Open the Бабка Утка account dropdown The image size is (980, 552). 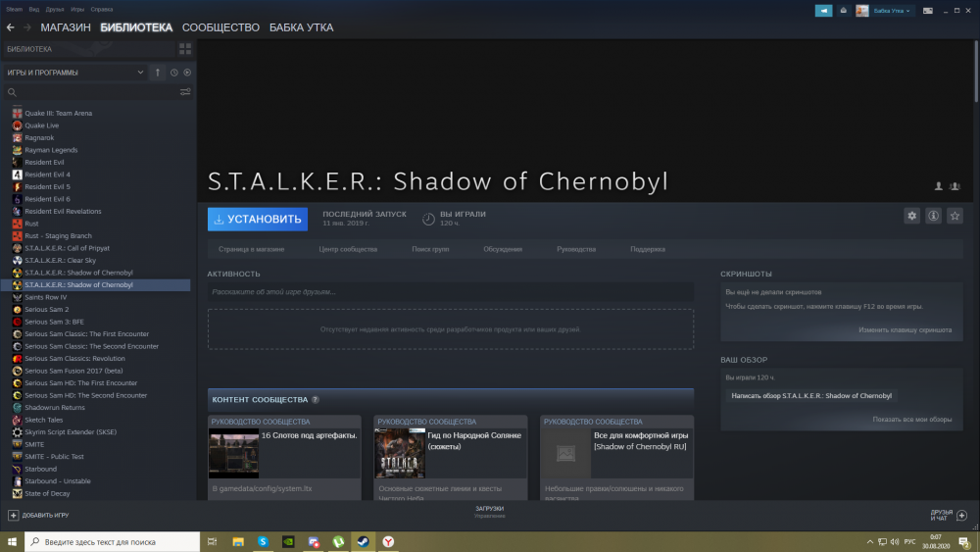click(x=891, y=11)
